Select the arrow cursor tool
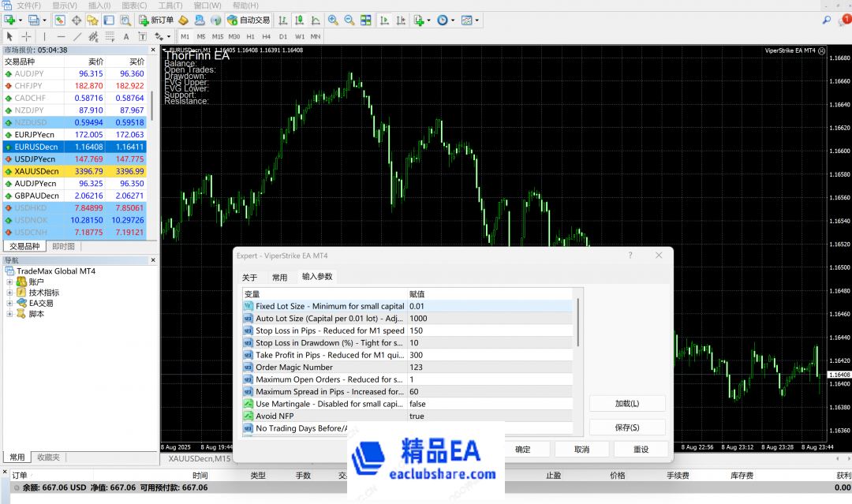852x504 pixels. coord(9,36)
